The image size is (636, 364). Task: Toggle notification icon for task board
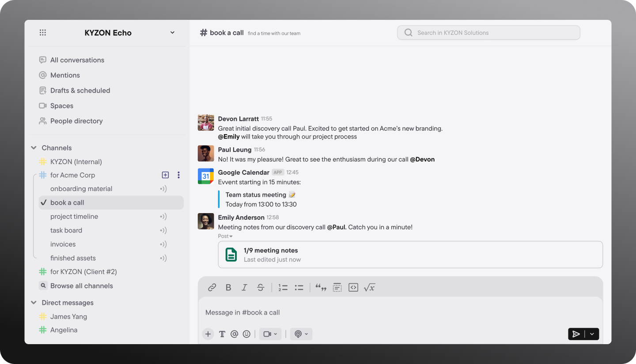pyautogui.click(x=163, y=230)
